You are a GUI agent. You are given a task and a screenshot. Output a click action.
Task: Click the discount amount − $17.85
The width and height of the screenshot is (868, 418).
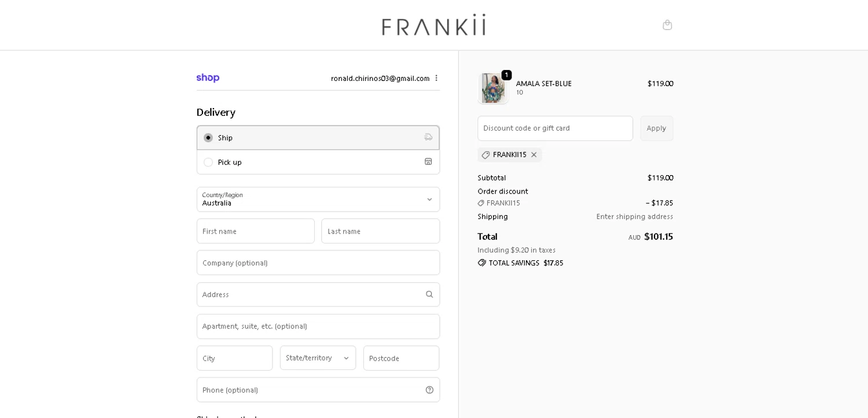click(x=660, y=203)
